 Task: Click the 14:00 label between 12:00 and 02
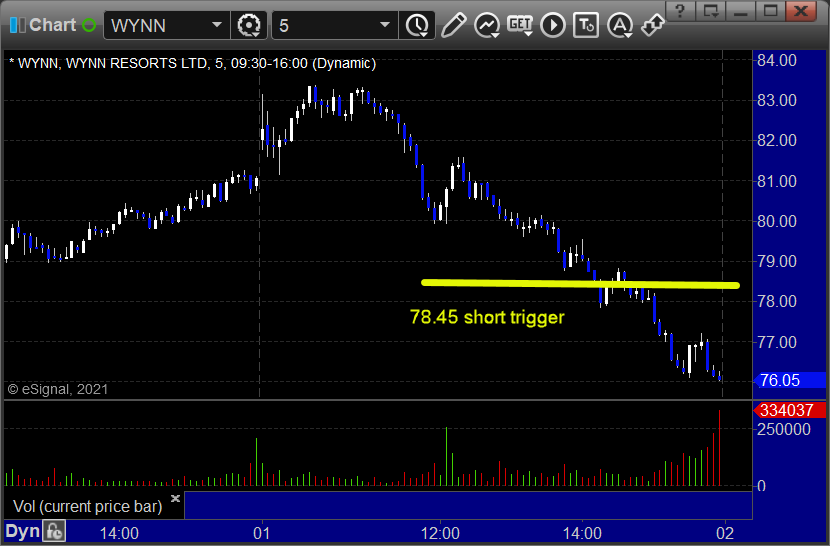[x=582, y=533]
